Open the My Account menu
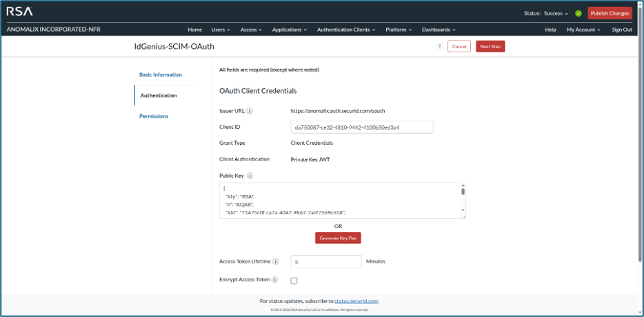This screenshot has height=317, width=644. pos(583,30)
